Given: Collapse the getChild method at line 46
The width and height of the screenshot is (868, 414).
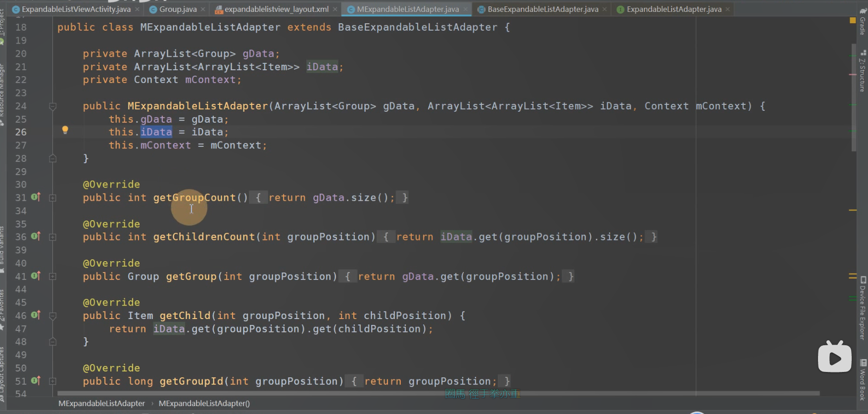Looking at the screenshot, I should tap(52, 316).
